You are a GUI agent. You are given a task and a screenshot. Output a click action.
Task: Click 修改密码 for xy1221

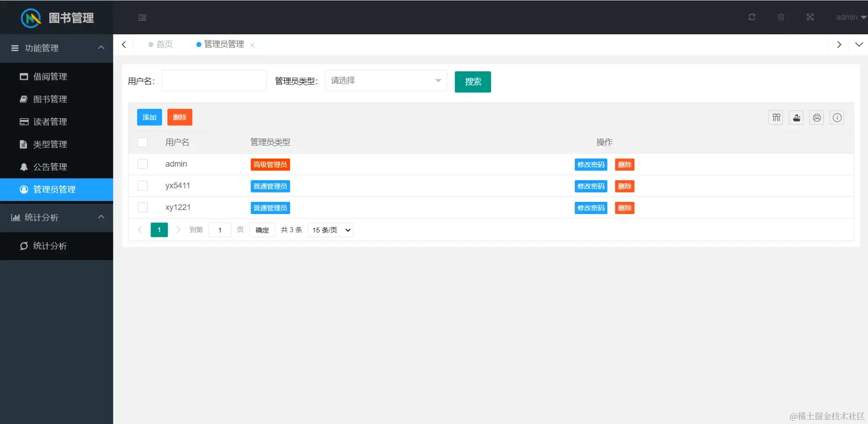tap(591, 208)
